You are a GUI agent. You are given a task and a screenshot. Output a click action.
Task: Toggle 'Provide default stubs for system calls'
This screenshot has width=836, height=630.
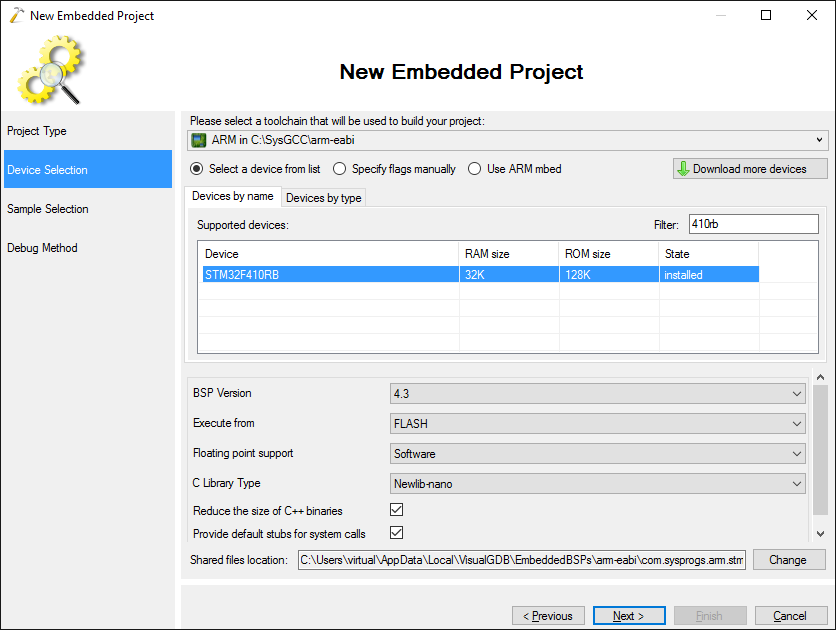click(397, 532)
